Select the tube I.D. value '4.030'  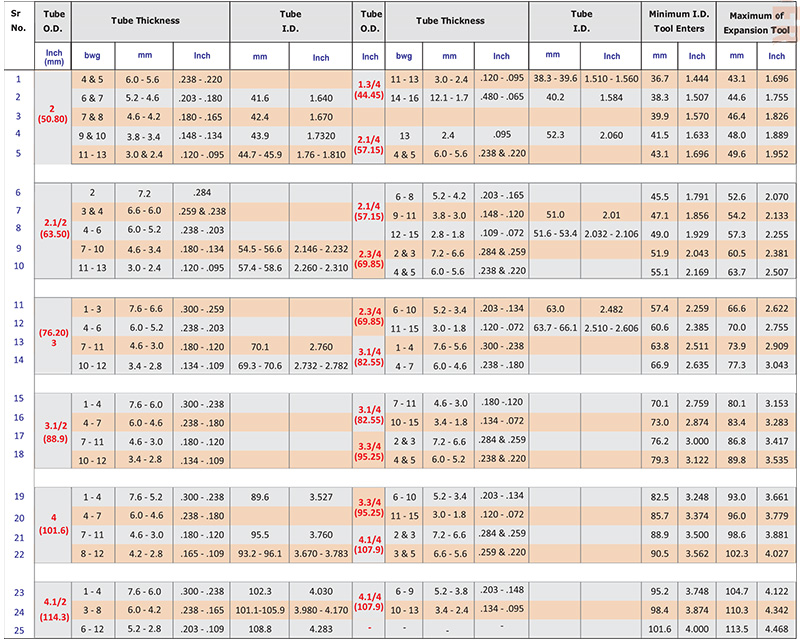pyautogui.click(x=321, y=591)
